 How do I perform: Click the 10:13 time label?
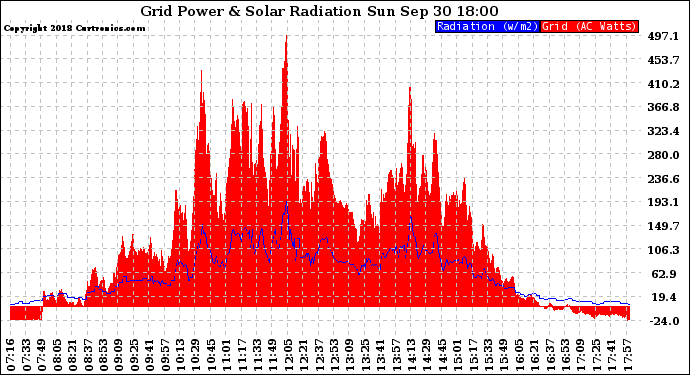[x=180, y=355]
